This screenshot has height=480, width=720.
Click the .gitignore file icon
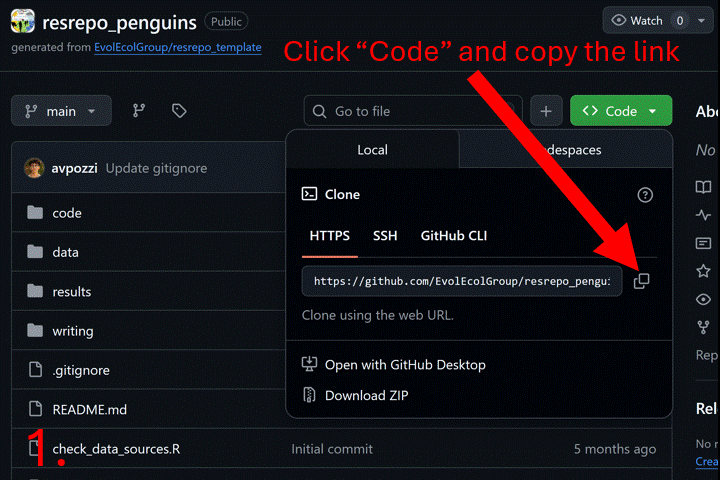pyautogui.click(x=35, y=369)
